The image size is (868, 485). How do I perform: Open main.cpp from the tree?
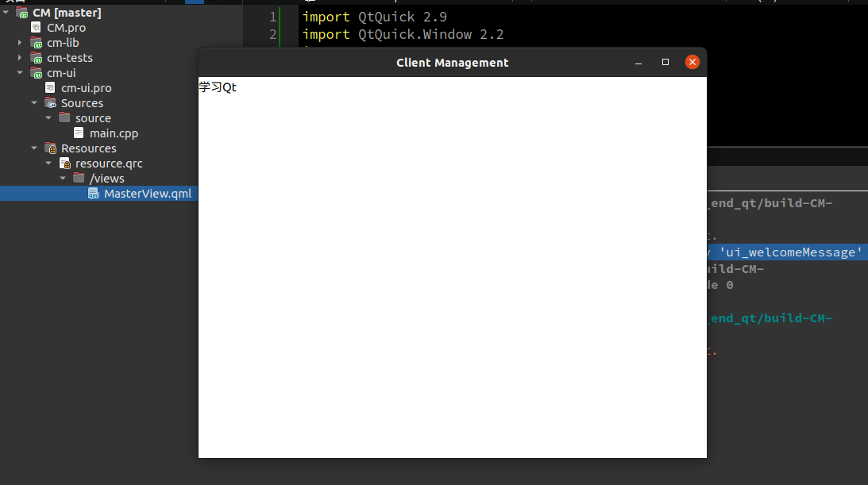point(114,133)
